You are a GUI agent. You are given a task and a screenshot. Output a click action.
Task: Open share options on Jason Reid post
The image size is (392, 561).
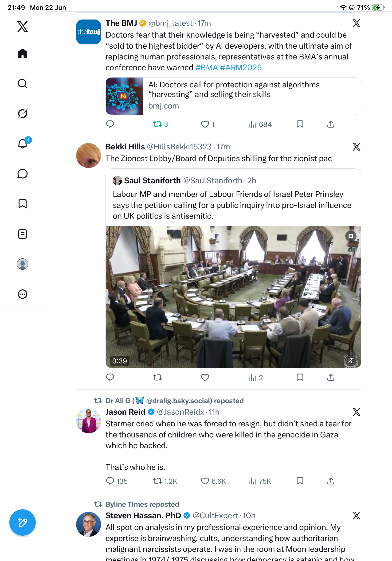[331, 481]
